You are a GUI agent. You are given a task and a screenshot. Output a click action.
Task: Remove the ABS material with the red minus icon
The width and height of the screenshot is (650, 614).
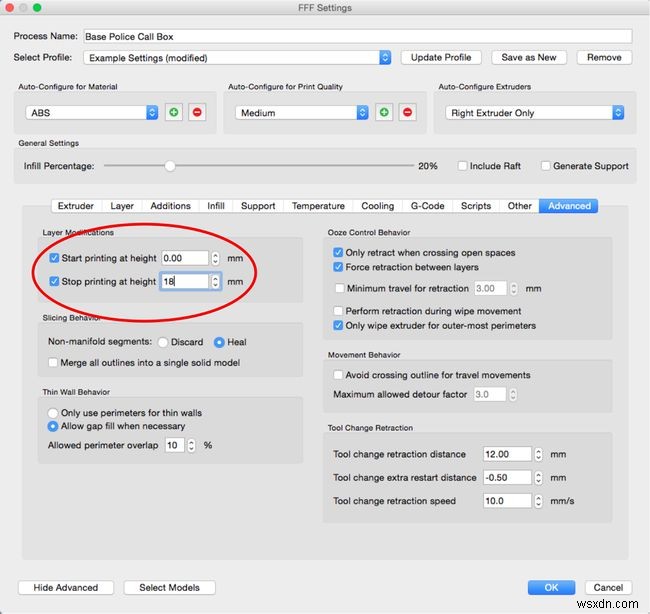click(x=197, y=112)
